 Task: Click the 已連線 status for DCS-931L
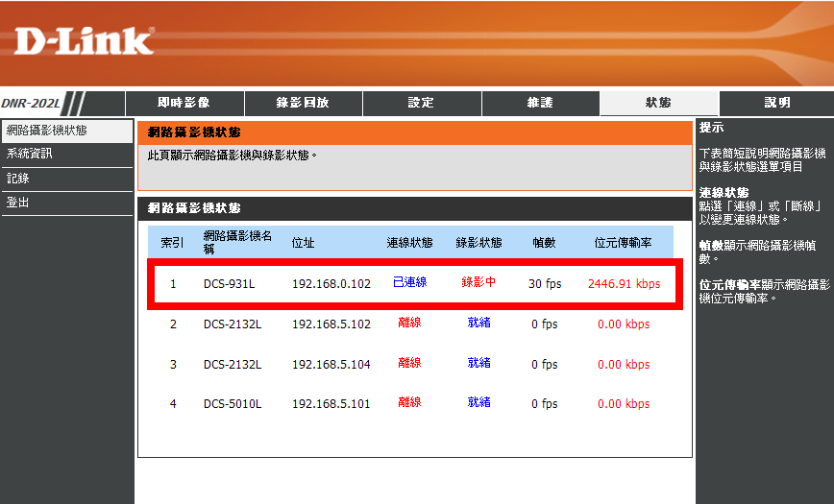click(410, 282)
